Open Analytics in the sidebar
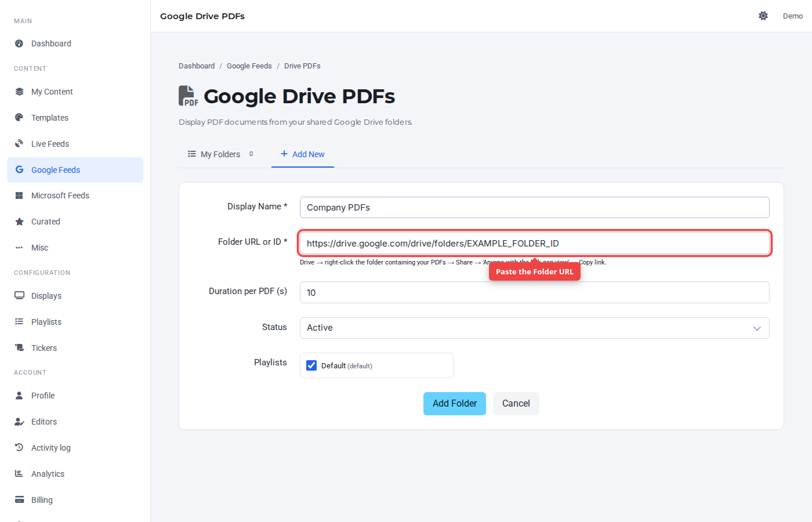 75,474
